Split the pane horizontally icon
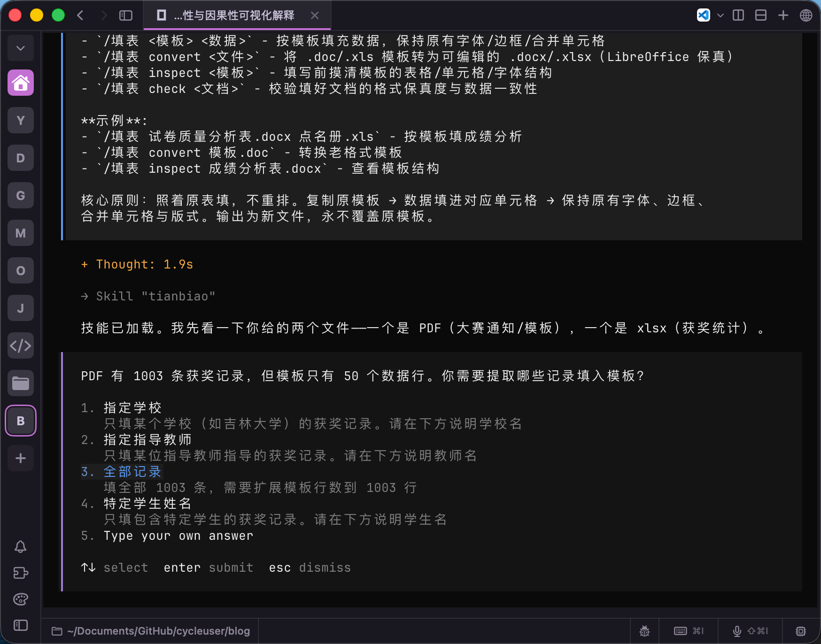The image size is (821, 644). click(761, 15)
